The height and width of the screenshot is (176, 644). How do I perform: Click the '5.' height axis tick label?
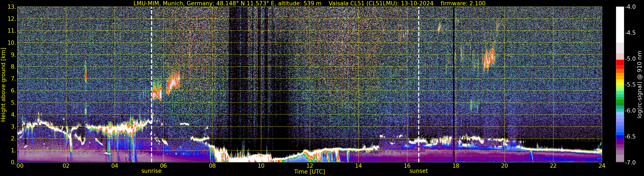(13, 103)
